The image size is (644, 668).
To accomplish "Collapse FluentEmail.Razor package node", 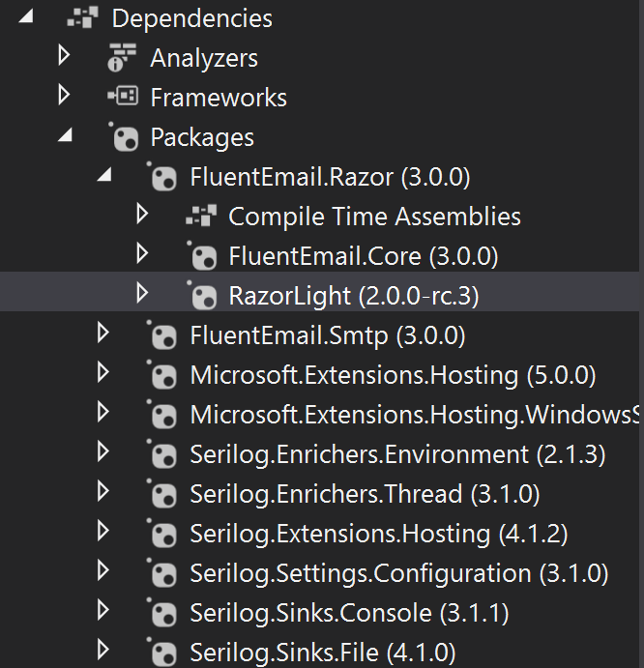I will 104,175.
